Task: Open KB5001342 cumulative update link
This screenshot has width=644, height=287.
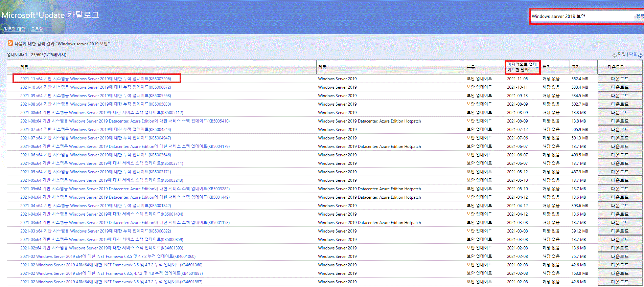Action: [96, 205]
